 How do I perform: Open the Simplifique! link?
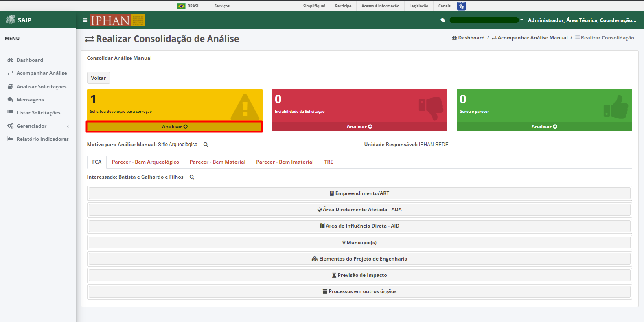314,6
